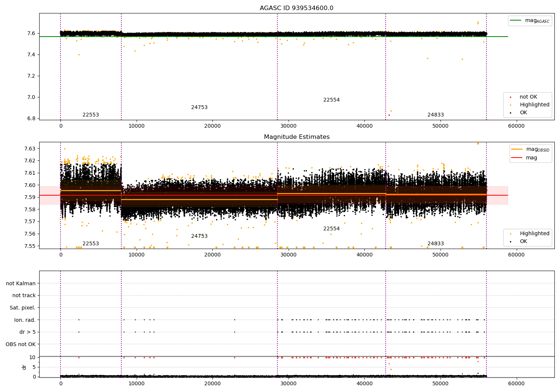
Task: Click obsid label 24753 in Magnitude Estimates plot
Action: (x=199, y=236)
